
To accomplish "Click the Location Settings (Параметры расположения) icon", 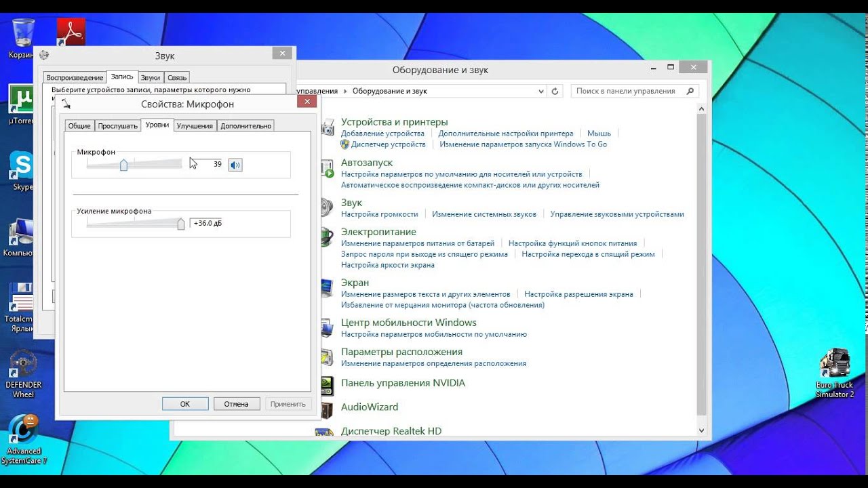I will click(x=328, y=357).
